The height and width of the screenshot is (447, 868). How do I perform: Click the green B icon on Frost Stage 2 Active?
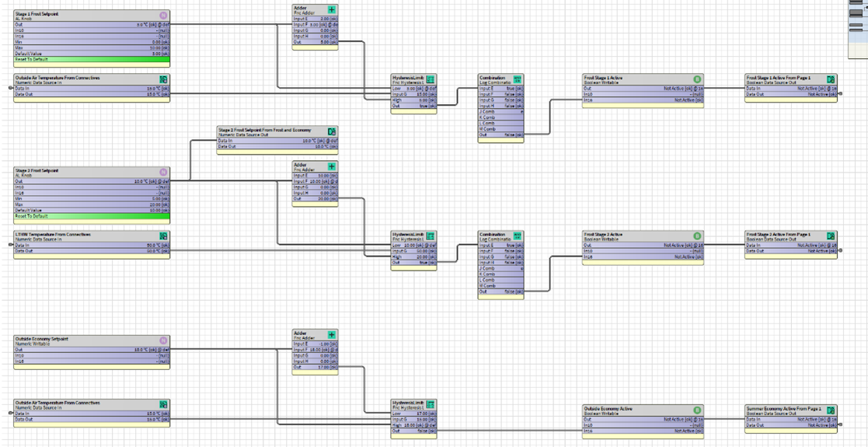[697, 236]
